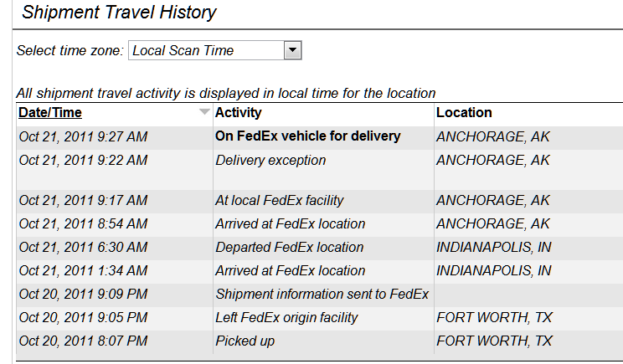Click ANCHORAGE, AK on the 9:27 AM row
The width and height of the screenshot is (623, 364).
click(x=492, y=137)
